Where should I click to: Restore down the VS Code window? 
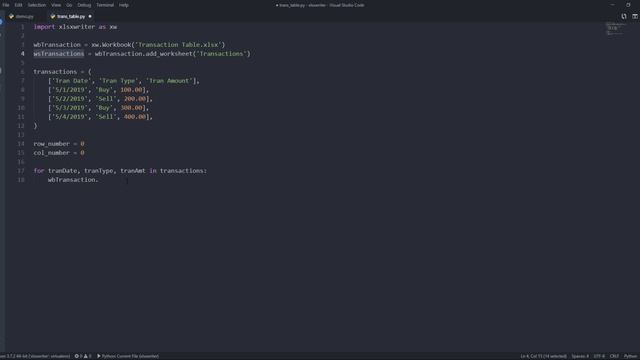tap(628, 5)
